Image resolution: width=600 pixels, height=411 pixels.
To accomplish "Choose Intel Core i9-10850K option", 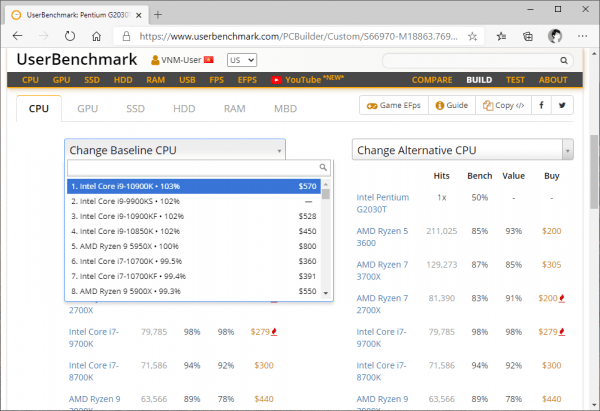I will (x=194, y=231).
